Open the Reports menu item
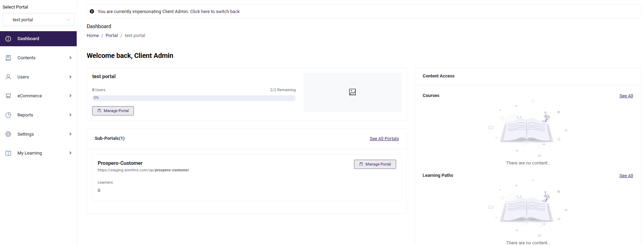This screenshot has width=644, height=245. coord(38,115)
